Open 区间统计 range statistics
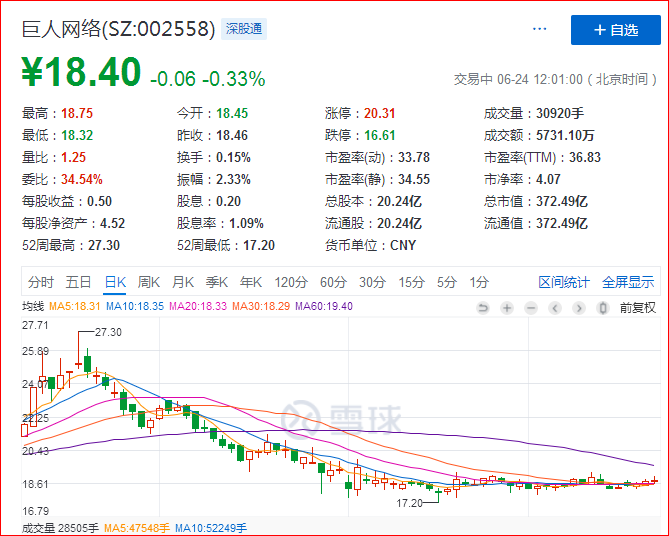This screenshot has height=536, width=669. (564, 282)
